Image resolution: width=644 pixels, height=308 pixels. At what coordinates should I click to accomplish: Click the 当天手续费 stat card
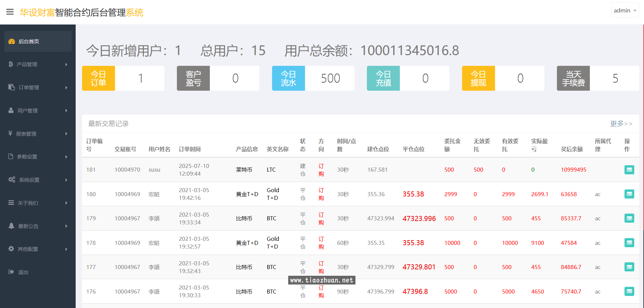(598, 78)
